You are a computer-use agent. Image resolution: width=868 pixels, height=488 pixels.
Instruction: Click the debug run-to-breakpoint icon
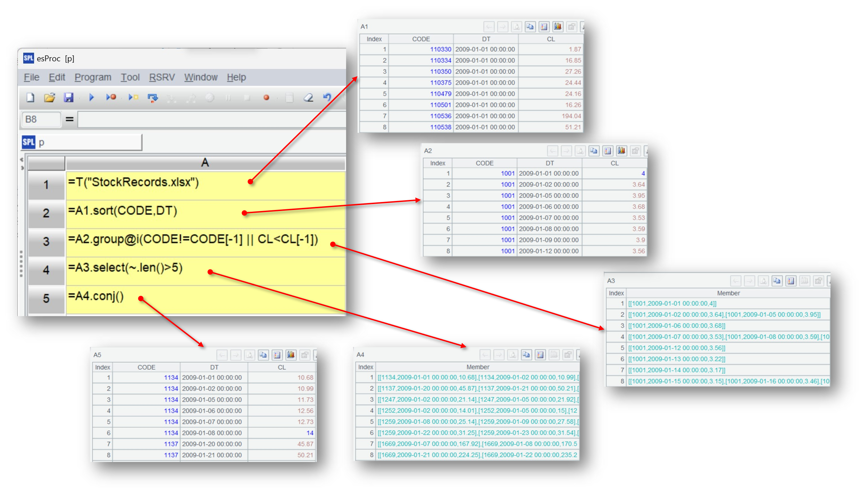click(111, 98)
